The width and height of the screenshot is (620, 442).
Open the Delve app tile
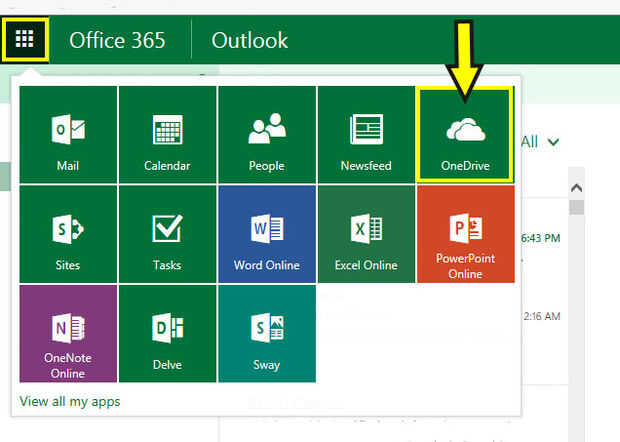168,334
